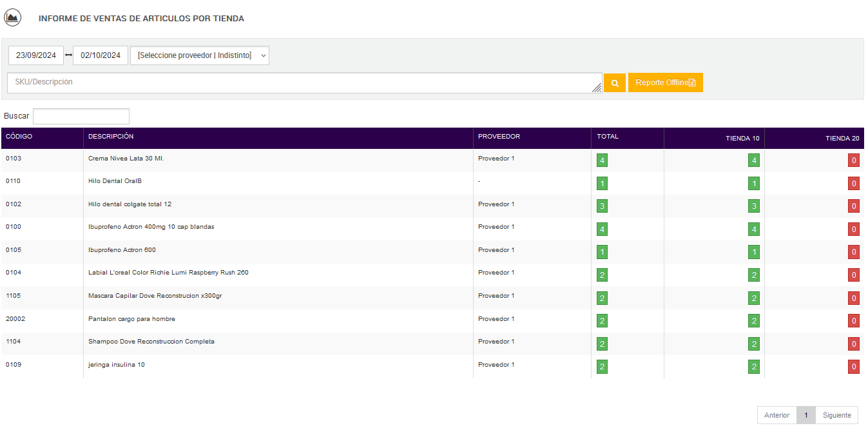
Task: Select code cell 0100
Action: (x=13, y=227)
